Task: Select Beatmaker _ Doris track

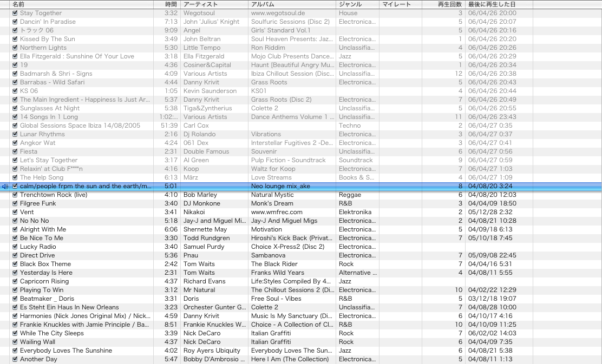Action: click(47, 299)
